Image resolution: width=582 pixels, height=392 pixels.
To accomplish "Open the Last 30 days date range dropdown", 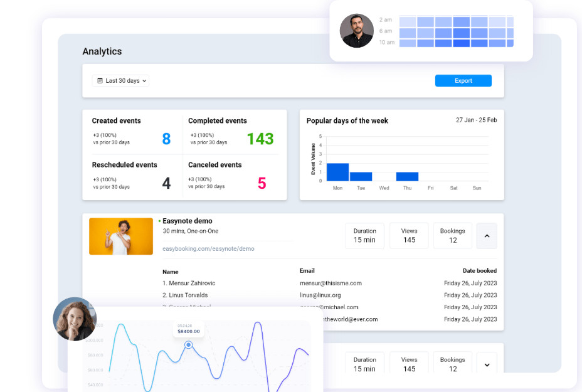I will tap(120, 80).
